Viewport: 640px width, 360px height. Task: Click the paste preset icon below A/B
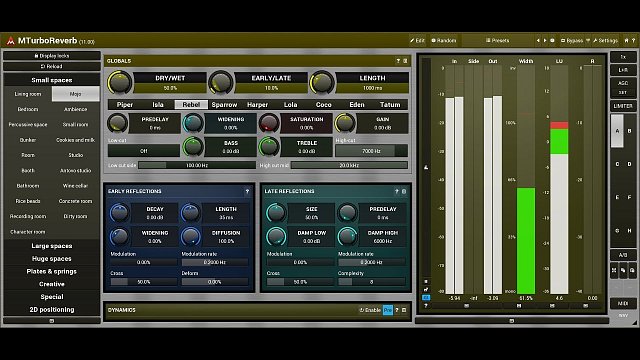point(632,270)
